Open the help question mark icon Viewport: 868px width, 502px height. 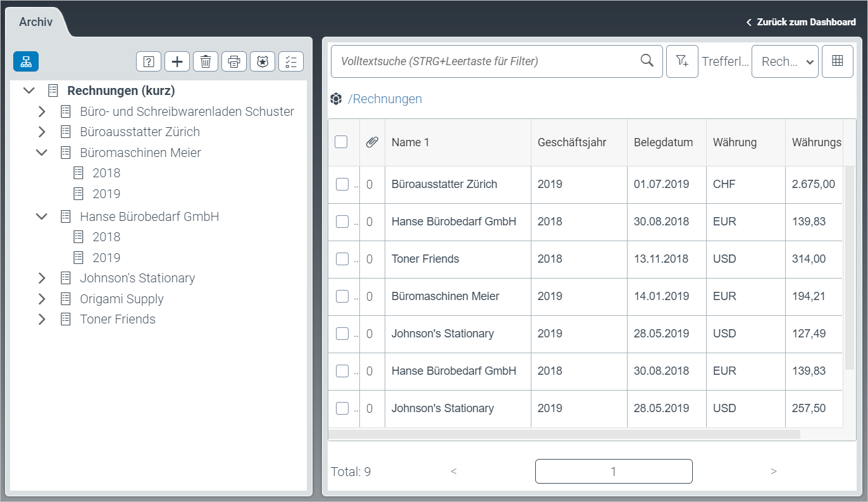(149, 61)
